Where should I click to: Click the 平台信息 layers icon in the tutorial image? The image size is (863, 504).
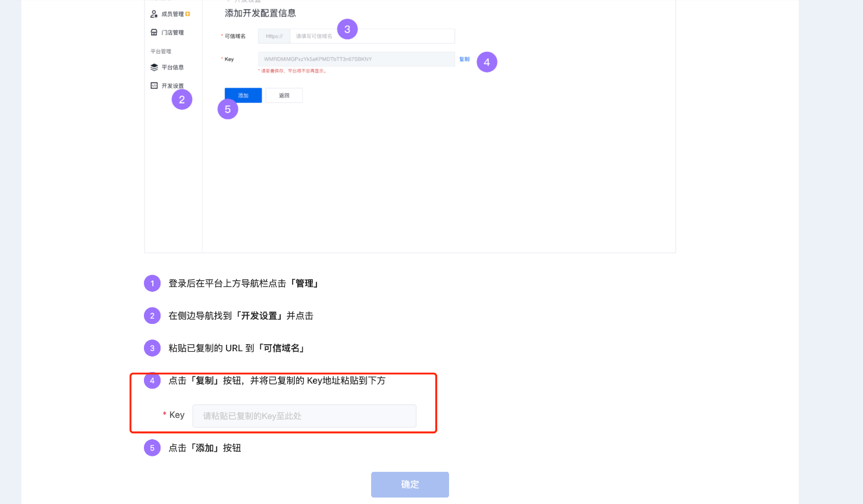coord(154,67)
